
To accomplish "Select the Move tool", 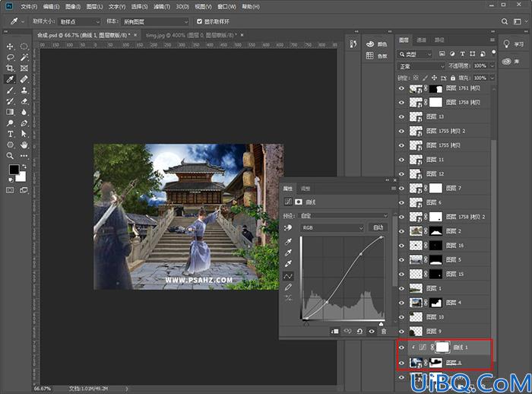I will 10,46.
